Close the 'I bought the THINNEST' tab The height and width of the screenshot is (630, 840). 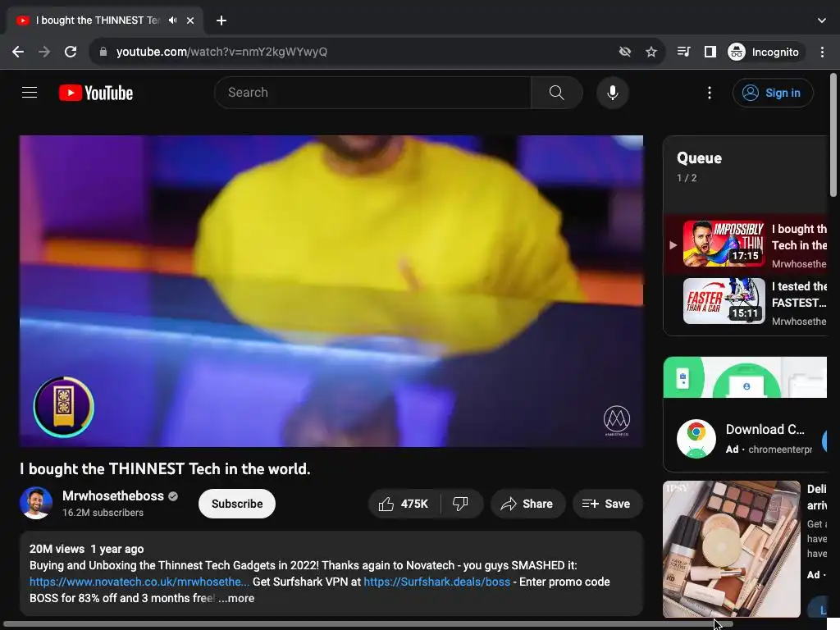click(190, 21)
